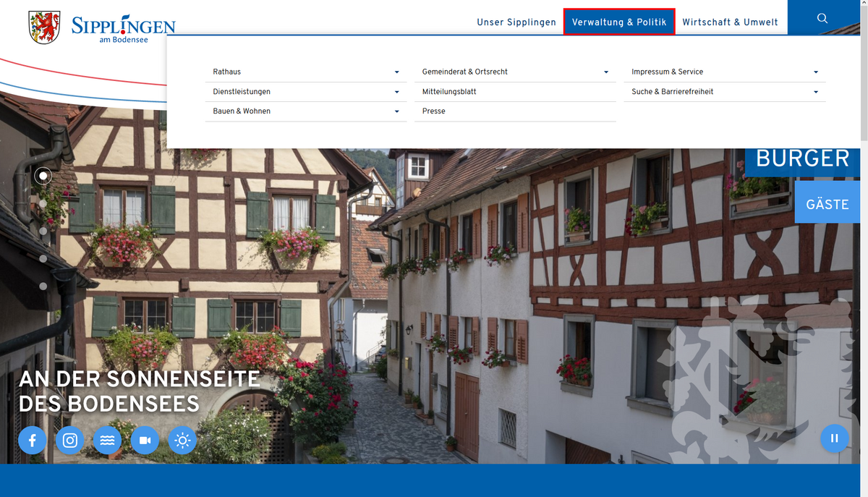Image resolution: width=868 pixels, height=497 pixels.
Task: Select the fifth slide indicator dot
Action: coord(43,286)
